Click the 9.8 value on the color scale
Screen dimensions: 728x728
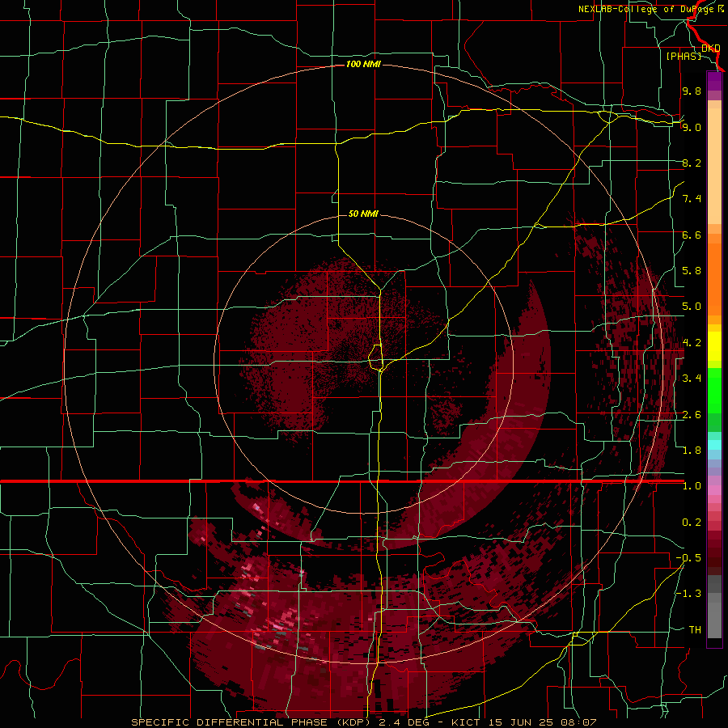pyautogui.click(x=692, y=91)
